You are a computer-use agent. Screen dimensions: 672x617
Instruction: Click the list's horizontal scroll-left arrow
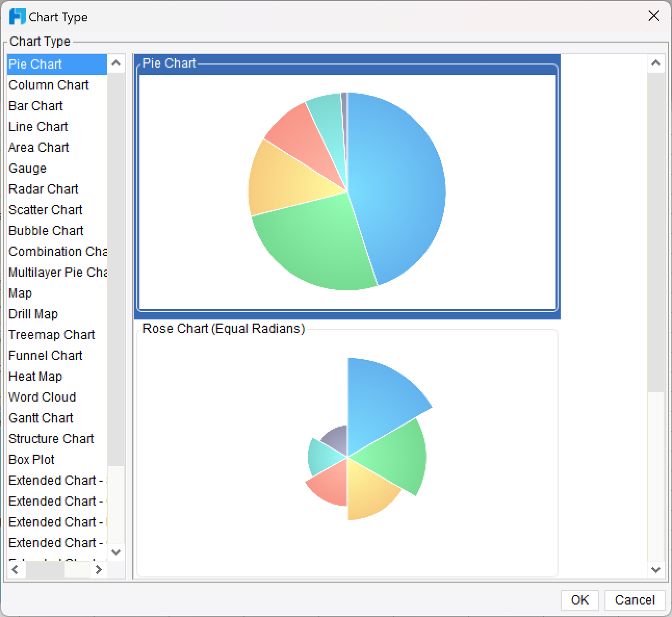point(15,570)
